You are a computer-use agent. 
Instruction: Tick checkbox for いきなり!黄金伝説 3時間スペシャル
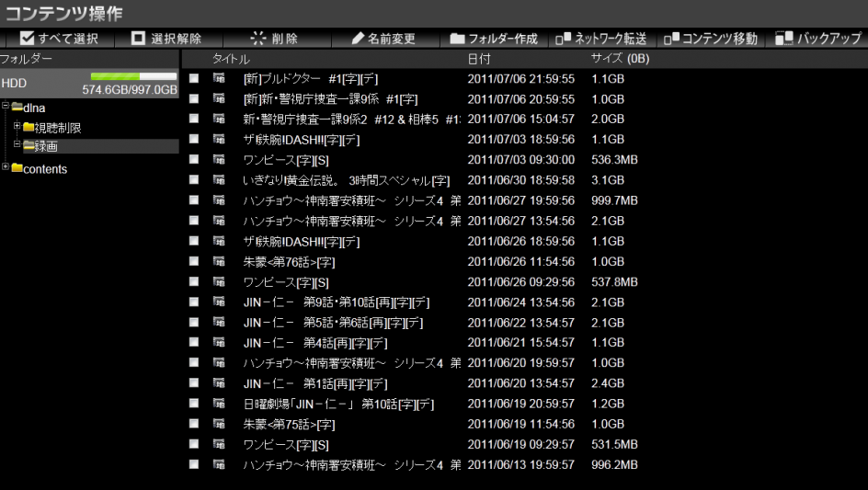point(194,180)
